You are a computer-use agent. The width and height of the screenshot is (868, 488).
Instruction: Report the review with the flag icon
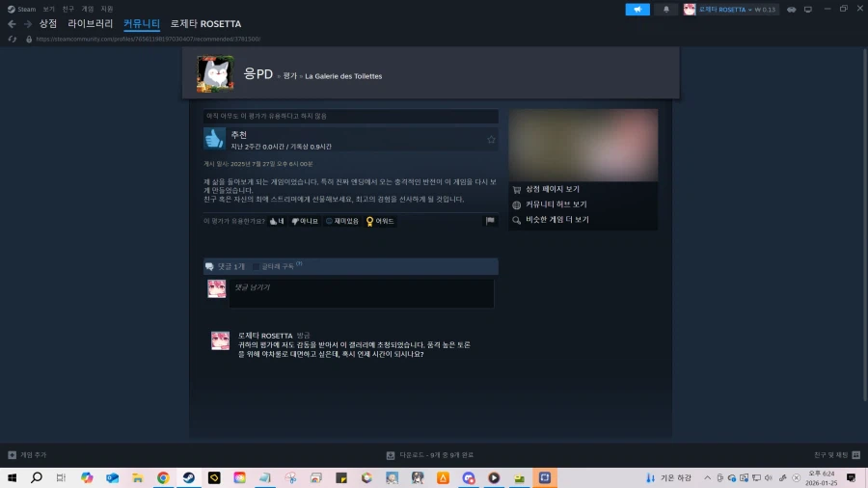[x=490, y=221]
